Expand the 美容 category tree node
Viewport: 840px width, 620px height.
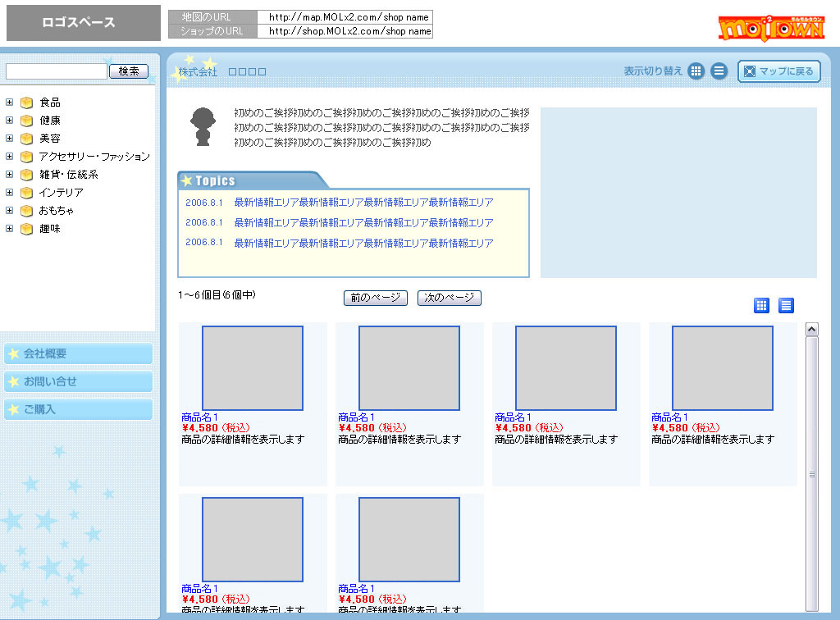(9, 138)
